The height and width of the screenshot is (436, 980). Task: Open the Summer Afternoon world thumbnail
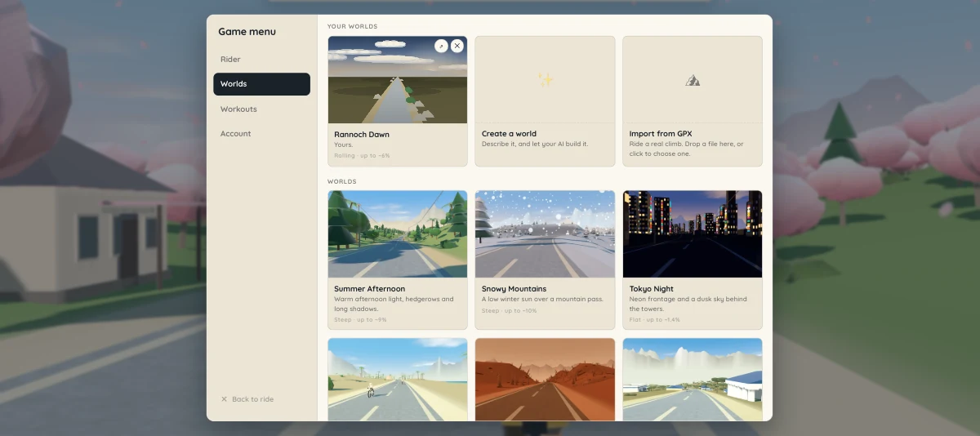[x=398, y=234]
